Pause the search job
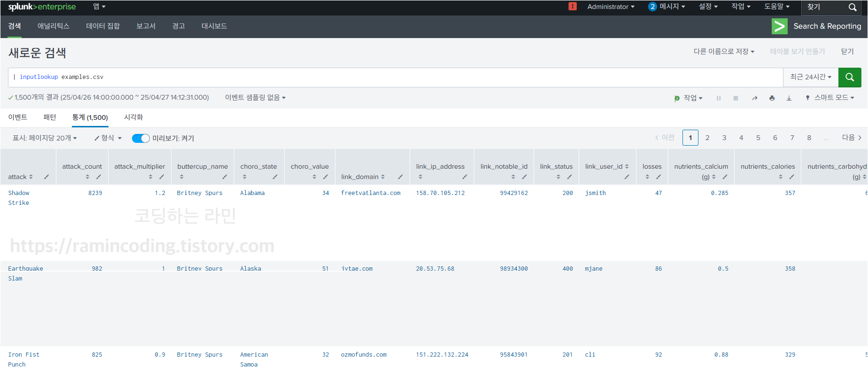The width and height of the screenshot is (868, 390). click(719, 98)
